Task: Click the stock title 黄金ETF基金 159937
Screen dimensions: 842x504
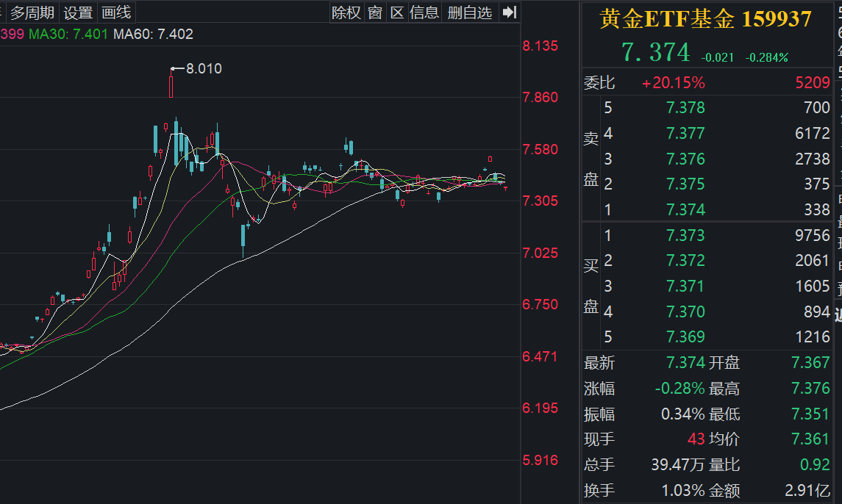Action: (x=705, y=19)
